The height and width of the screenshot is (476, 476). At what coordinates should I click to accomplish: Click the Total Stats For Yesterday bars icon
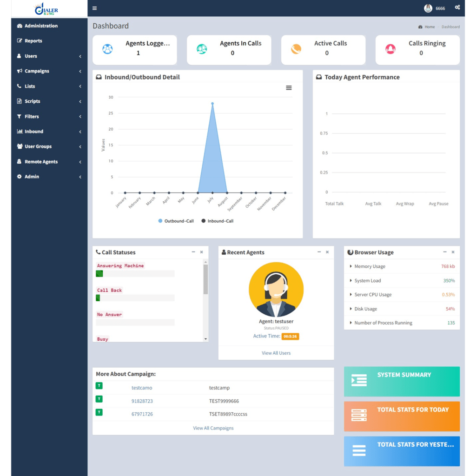pyautogui.click(x=359, y=450)
